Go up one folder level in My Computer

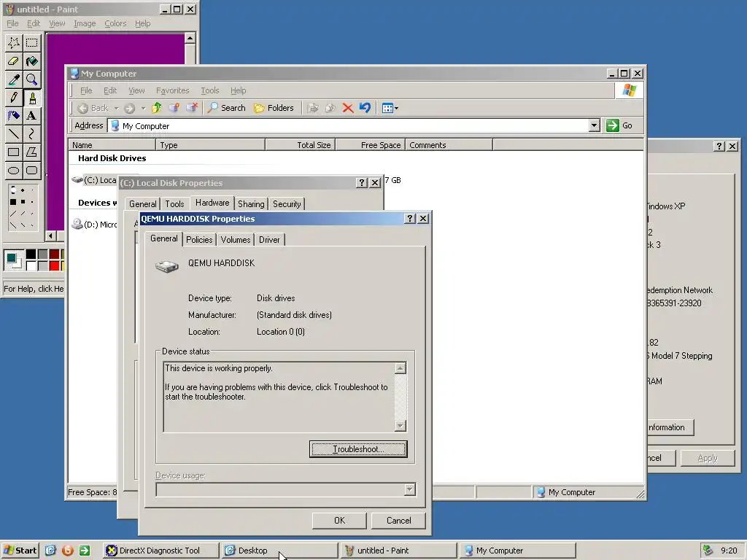click(157, 108)
